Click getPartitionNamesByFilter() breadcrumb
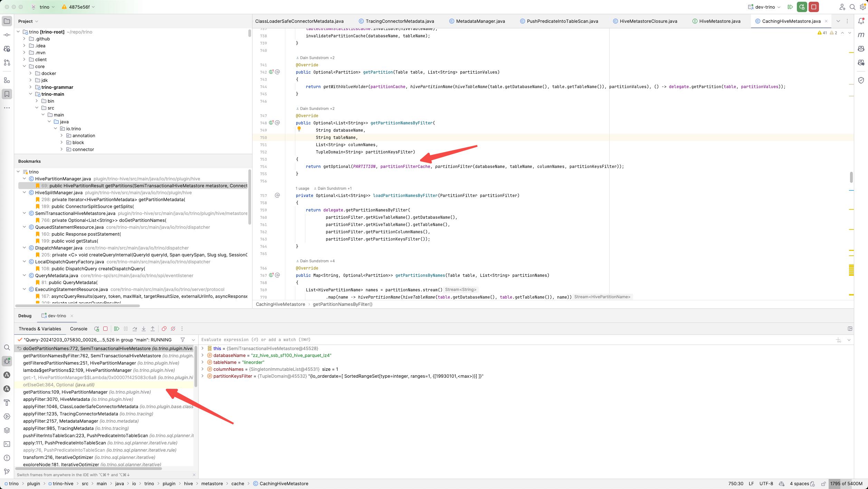Screen dimensions: 868x489 [x=342, y=304]
